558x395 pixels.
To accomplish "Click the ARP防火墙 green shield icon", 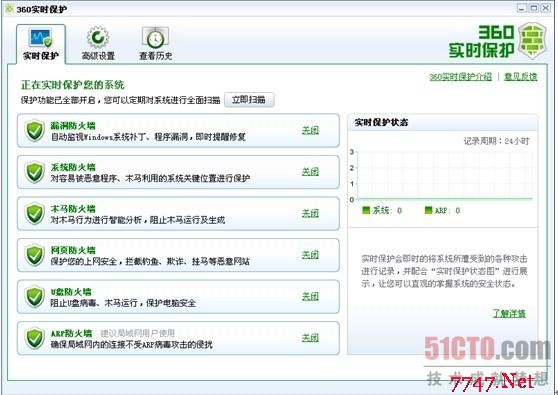I will click(x=35, y=338).
